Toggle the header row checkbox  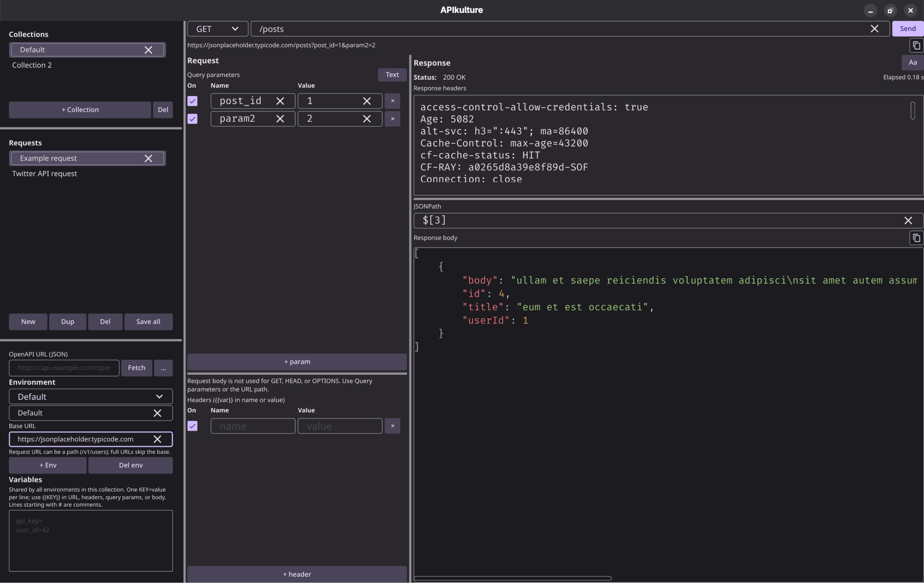192,426
